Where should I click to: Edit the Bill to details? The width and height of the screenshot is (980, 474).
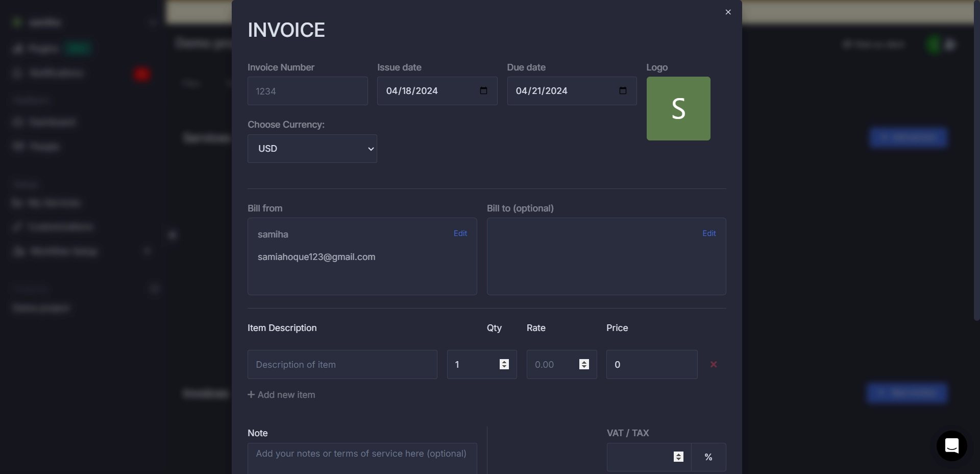(x=709, y=233)
